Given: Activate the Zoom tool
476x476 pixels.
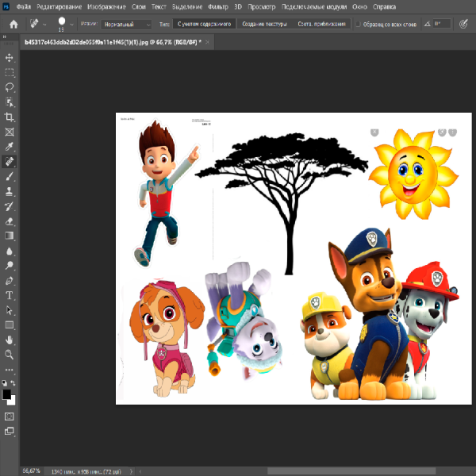Looking at the screenshot, I should click(x=10, y=355).
